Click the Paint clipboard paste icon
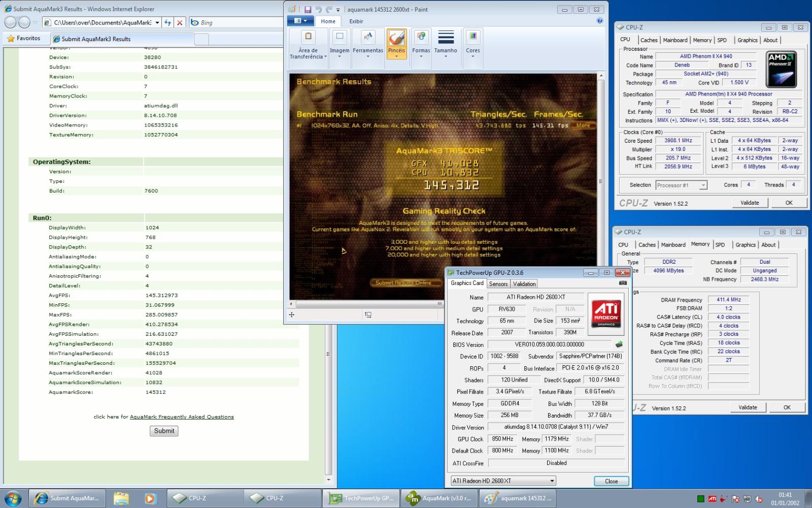 (308, 37)
